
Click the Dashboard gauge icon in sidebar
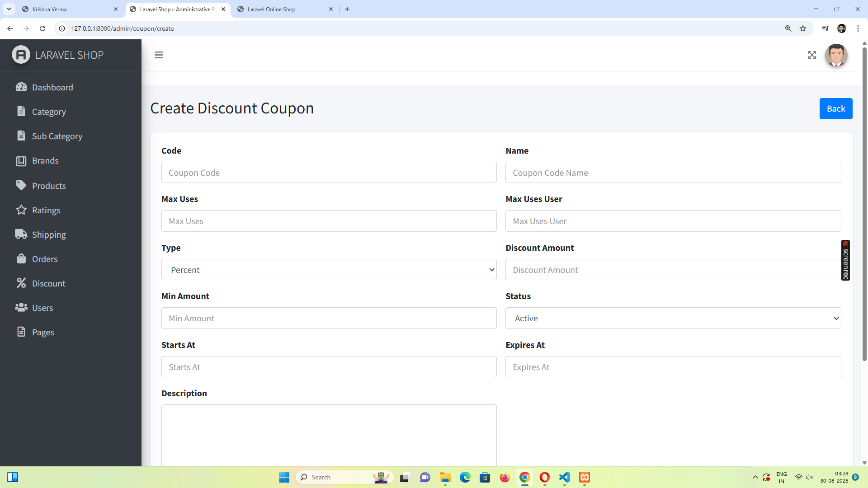[21, 87]
